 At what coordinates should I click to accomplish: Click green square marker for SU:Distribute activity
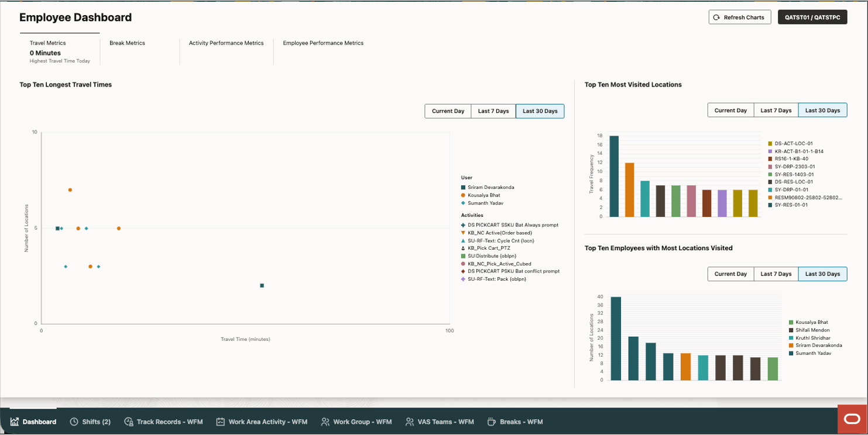[463, 256]
